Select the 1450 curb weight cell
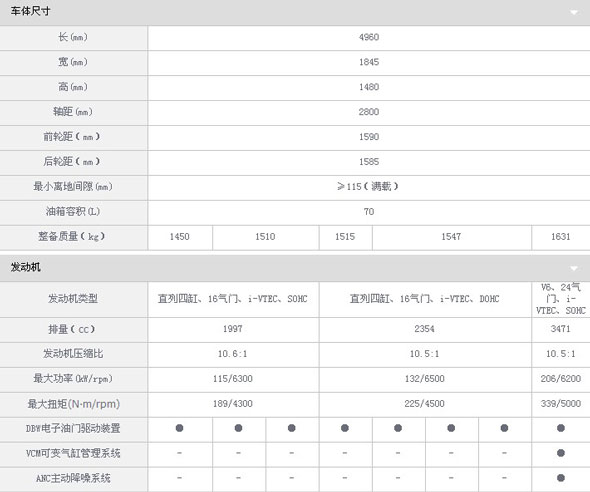 click(180, 237)
